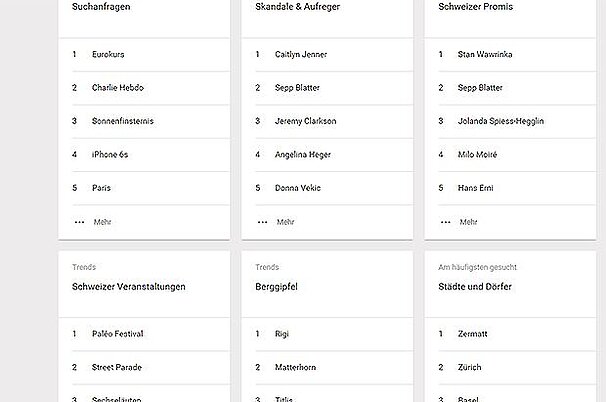
Task: Open Zermatt under Städte und Dörfer
Action: point(474,334)
